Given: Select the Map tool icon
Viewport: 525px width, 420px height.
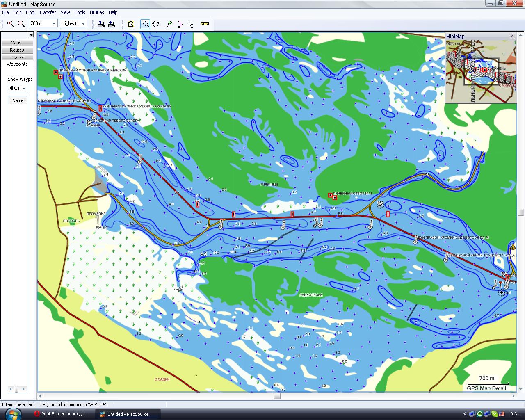Looking at the screenshot, I should (x=131, y=24).
